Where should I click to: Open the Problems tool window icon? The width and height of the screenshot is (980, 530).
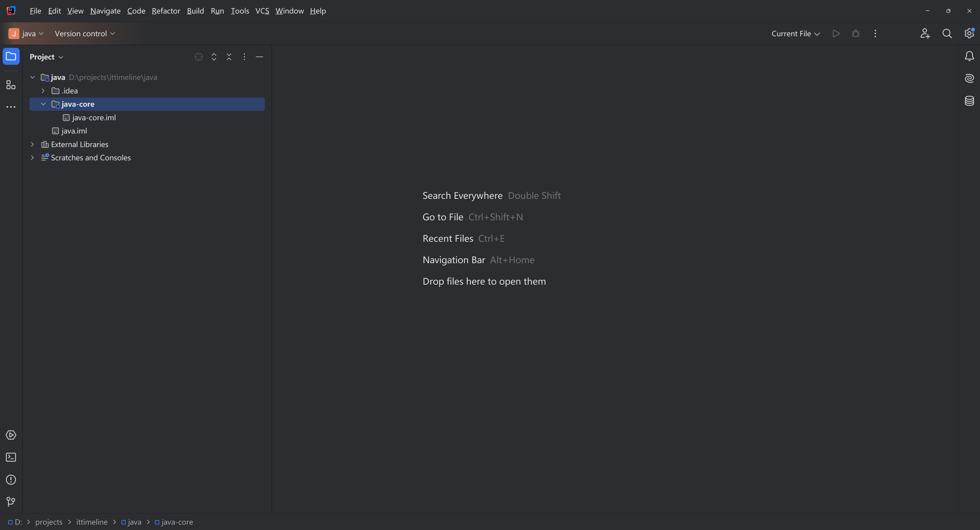[11, 480]
